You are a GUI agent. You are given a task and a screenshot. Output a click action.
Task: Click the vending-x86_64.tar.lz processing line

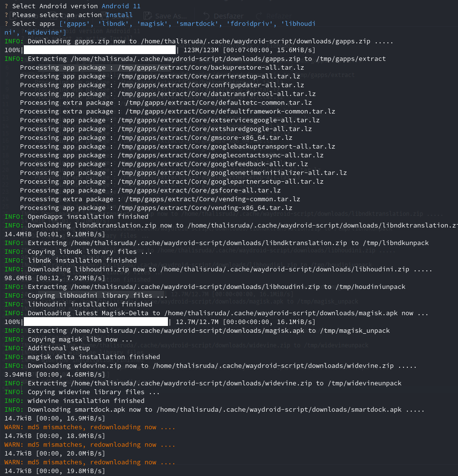156,209
